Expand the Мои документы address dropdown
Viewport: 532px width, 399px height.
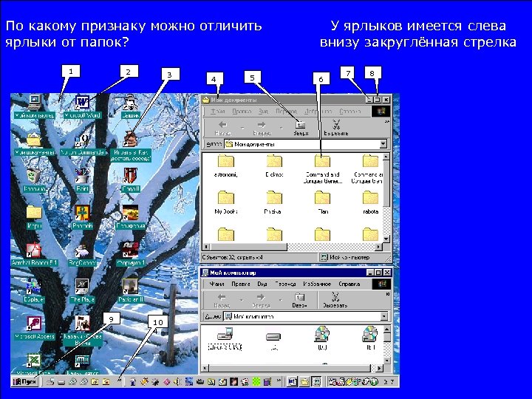(x=383, y=144)
